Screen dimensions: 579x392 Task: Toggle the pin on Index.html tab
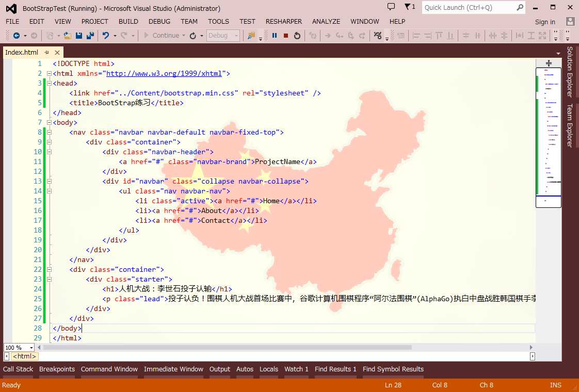pyautogui.click(x=46, y=53)
